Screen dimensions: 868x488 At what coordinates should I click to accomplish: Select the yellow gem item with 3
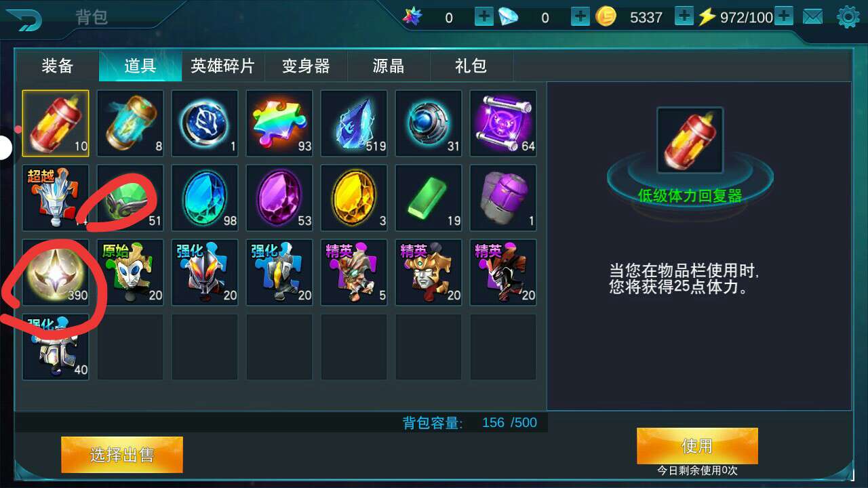[354, 198]
